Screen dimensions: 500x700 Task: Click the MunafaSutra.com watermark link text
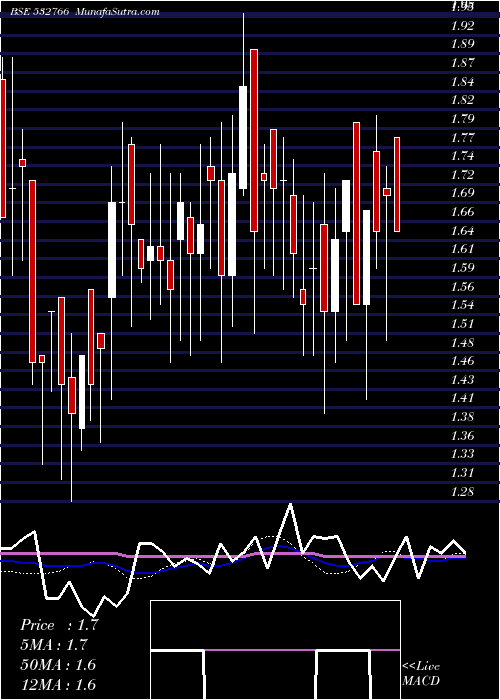(x=117, y=12)
